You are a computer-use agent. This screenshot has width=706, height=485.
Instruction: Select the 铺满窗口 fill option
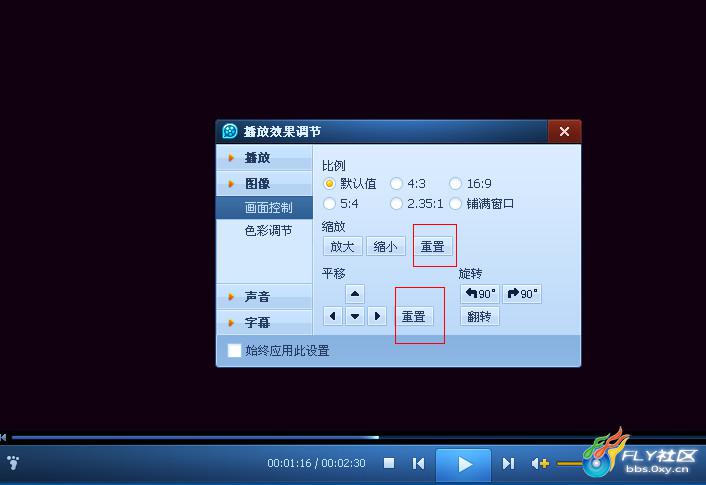click(481, 204)
